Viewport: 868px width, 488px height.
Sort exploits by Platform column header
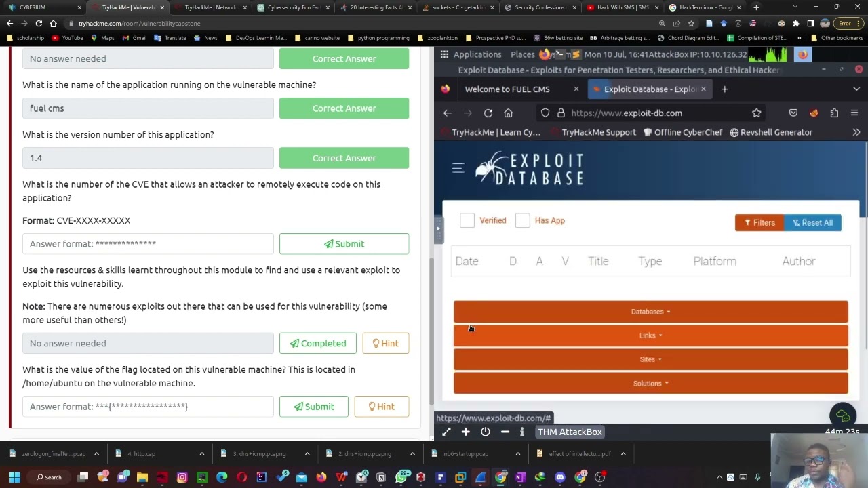pyautogui.click(x=715, y=261)
